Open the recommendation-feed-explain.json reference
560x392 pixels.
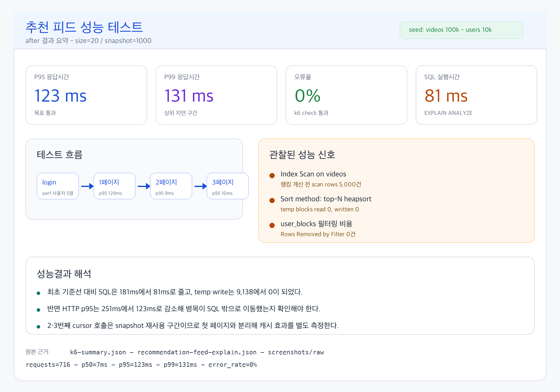197,352
